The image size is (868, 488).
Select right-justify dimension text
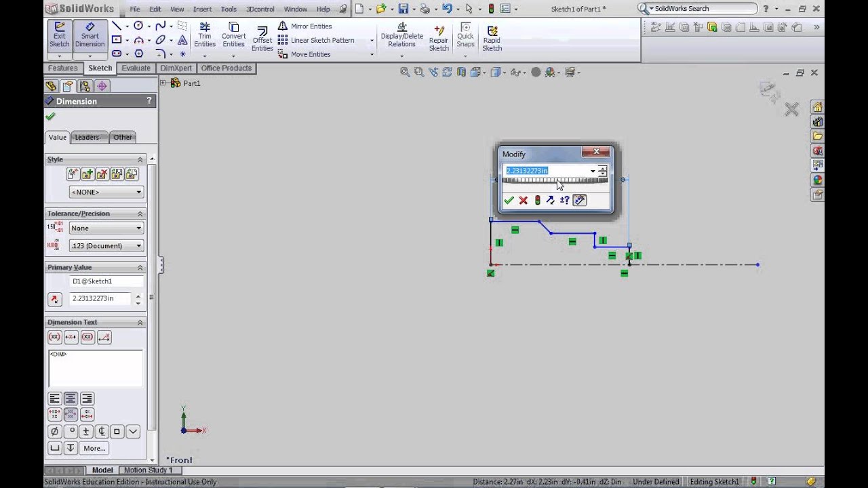(x=87, y=399)
